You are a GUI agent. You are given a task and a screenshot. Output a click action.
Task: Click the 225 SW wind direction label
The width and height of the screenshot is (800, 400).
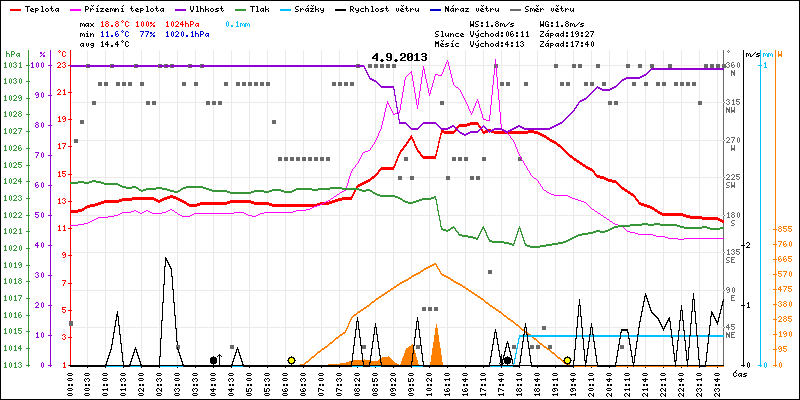click(733, 181)
